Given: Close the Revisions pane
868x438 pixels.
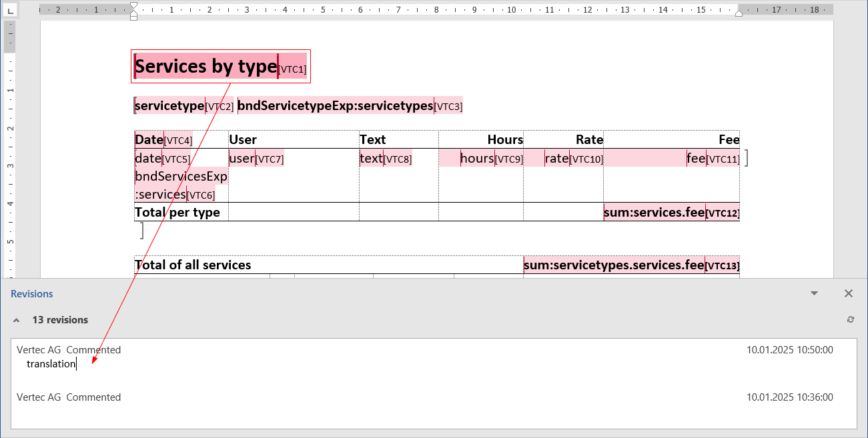Looking at the screenshot, I should pyautogui.click(x=848, y=293).
